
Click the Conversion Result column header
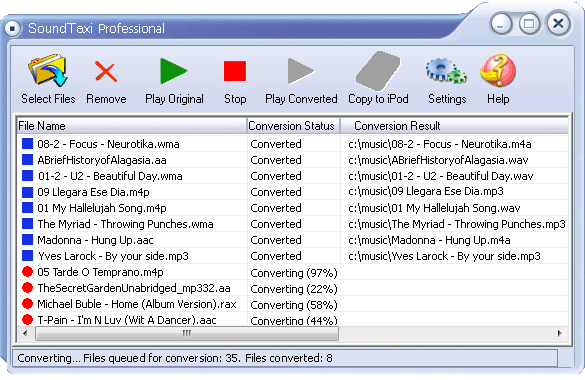coord(454,126)
